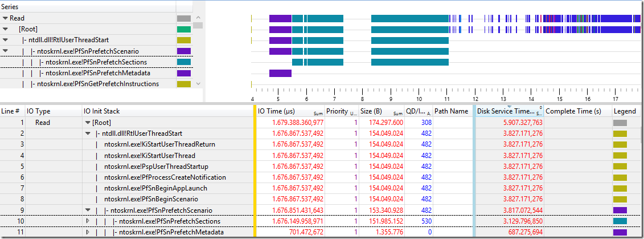
Task: Click the 12 second mark on timeline ruler
Action: coord(475,99)
